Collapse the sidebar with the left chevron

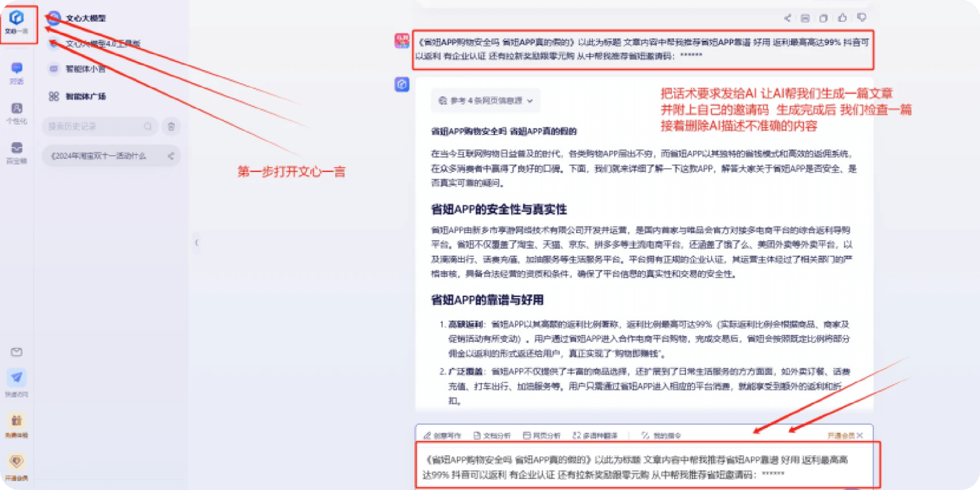(197, 243)
